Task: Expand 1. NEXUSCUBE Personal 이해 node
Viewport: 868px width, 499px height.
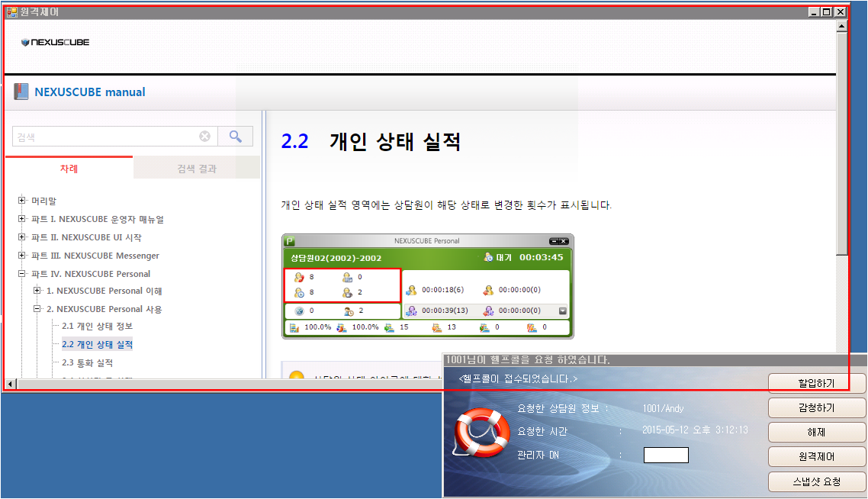Action: [x=37, y=290]
